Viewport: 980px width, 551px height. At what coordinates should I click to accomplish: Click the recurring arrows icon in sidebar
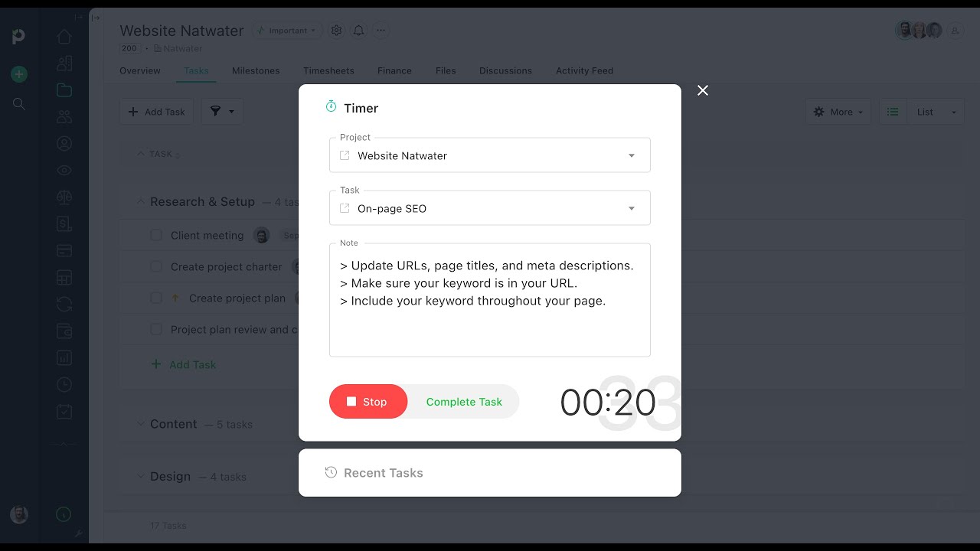pyautogui.click(x=64, y=305)
